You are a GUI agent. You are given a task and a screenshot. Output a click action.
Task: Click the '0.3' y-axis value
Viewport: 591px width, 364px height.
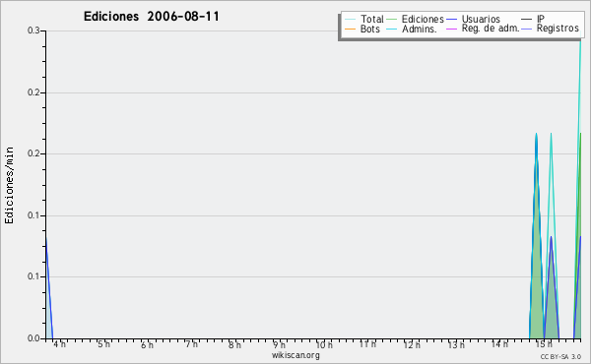[x=33, y=30]
